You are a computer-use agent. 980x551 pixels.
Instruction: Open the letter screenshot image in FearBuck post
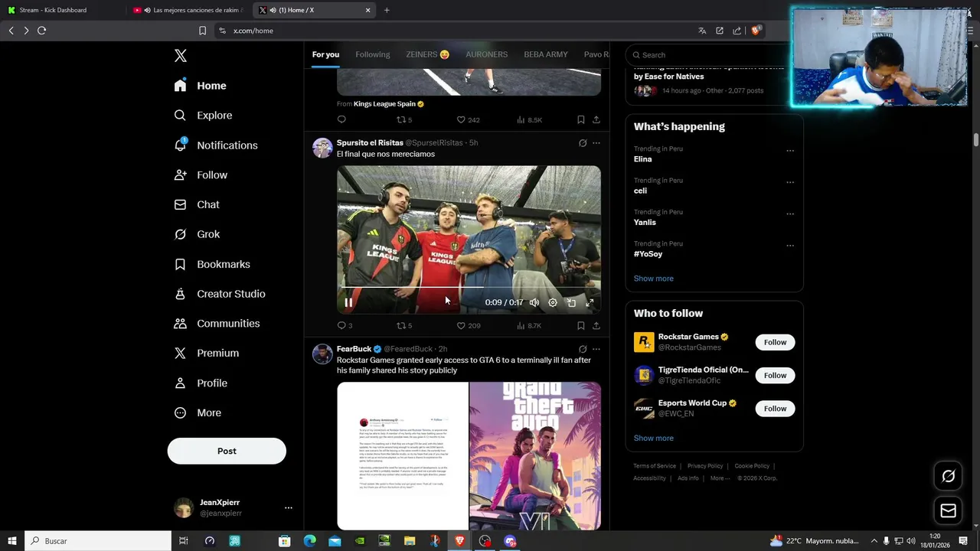tap(403, 456)
